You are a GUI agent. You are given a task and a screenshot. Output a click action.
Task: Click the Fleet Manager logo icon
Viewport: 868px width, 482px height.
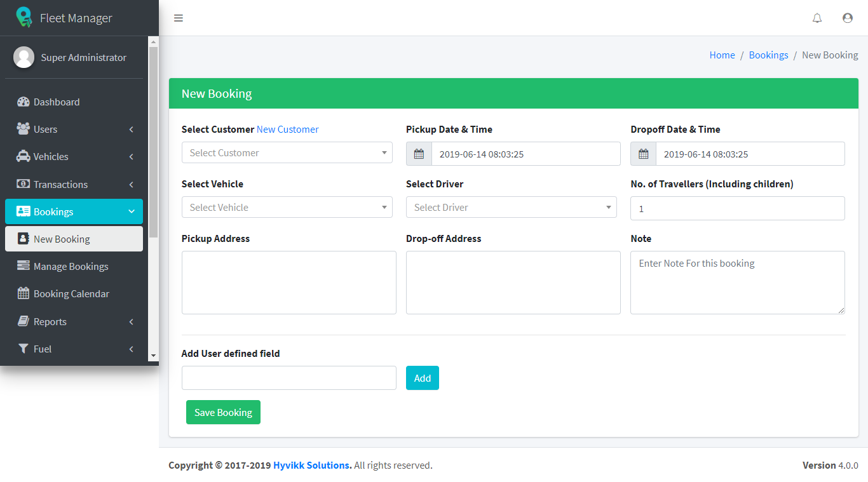(24, 17)
